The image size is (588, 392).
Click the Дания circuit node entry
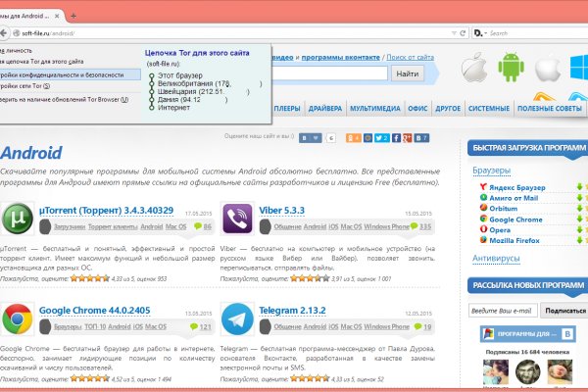click(x=192, y=100)
